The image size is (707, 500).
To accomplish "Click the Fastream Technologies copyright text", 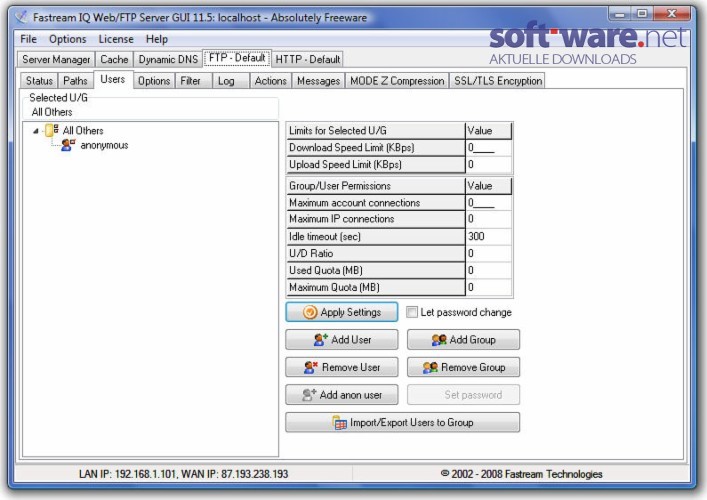I will click(521, 474).
